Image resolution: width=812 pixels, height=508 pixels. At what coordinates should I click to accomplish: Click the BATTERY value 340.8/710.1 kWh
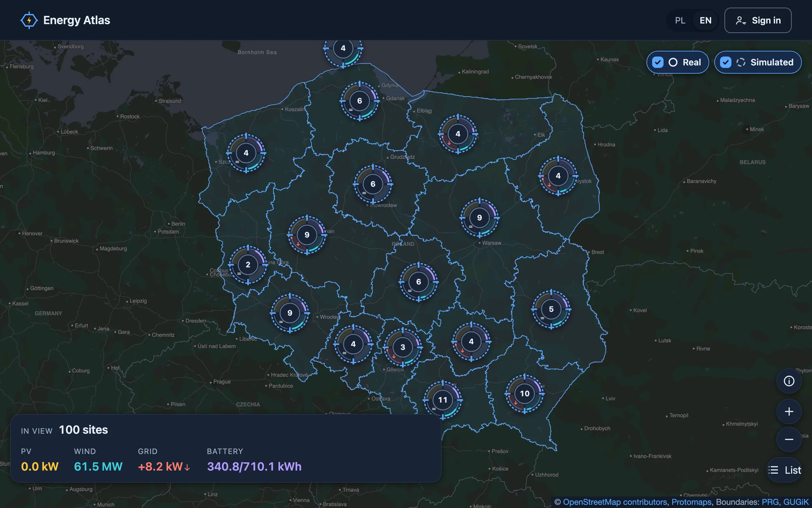coord(254,466)
